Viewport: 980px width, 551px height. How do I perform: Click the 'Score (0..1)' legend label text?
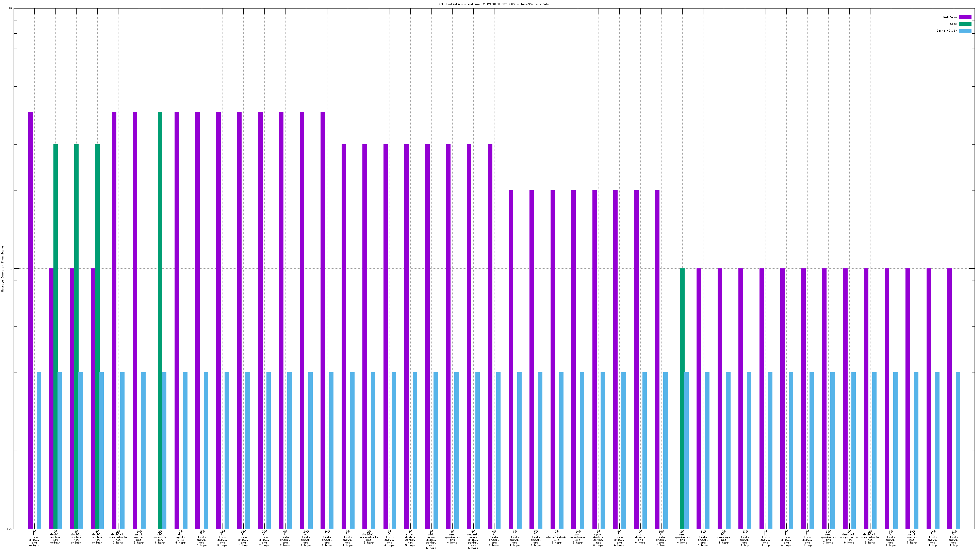coord(947,31)
